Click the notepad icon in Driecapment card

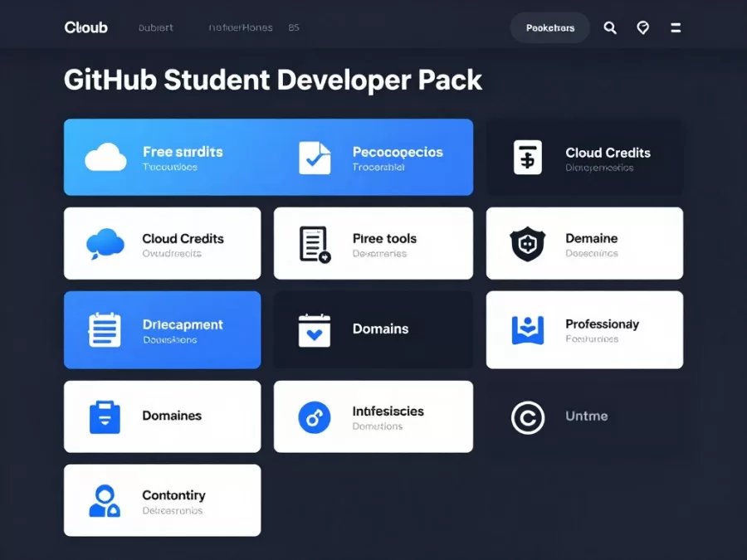105,329
